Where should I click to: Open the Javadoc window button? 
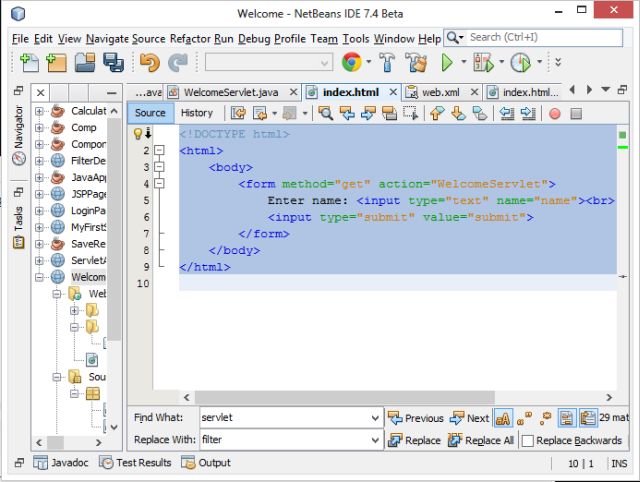pyautogui.click(x=61, y=463)
